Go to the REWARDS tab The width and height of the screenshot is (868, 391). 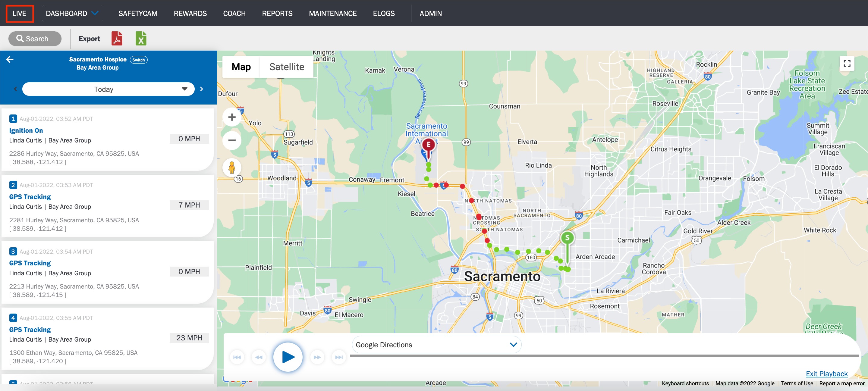click(190, 14)
